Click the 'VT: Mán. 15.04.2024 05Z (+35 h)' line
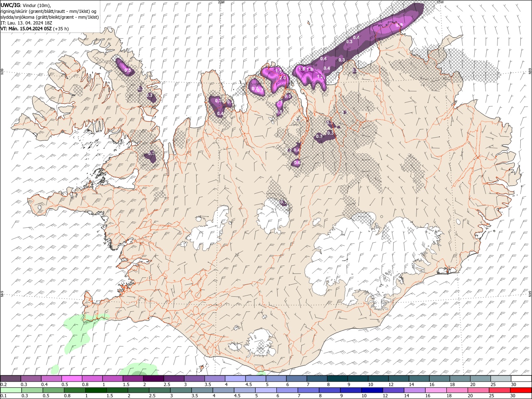Image resolution: width=532 pixels, height=399 pixels. (35, 29)
